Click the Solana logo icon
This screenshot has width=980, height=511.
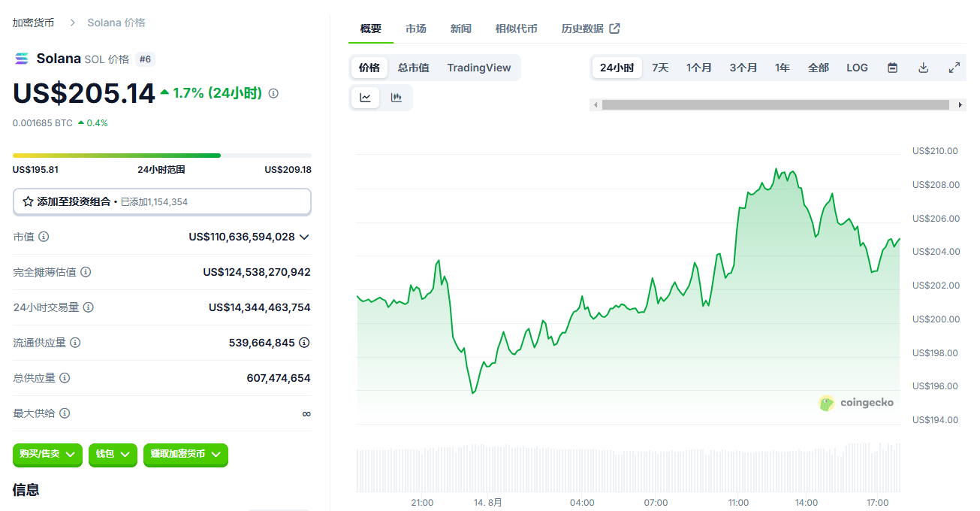pyautogui.click(x=21, y=59)
